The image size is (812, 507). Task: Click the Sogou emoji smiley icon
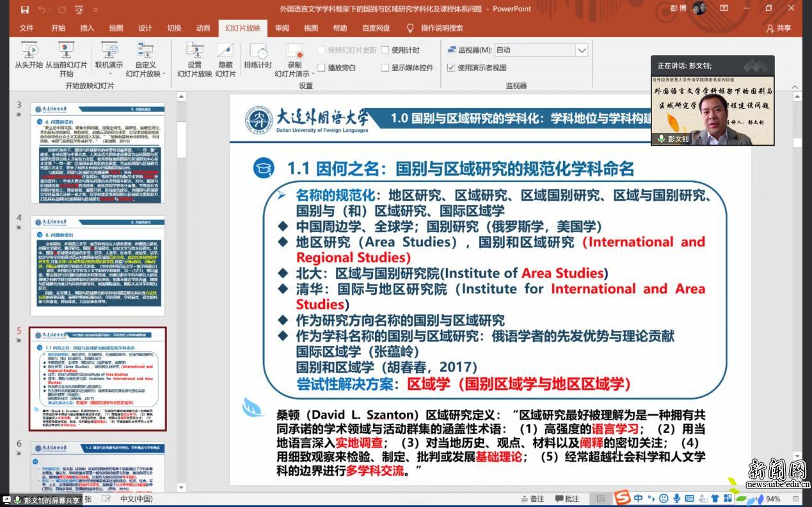(664, 498)
